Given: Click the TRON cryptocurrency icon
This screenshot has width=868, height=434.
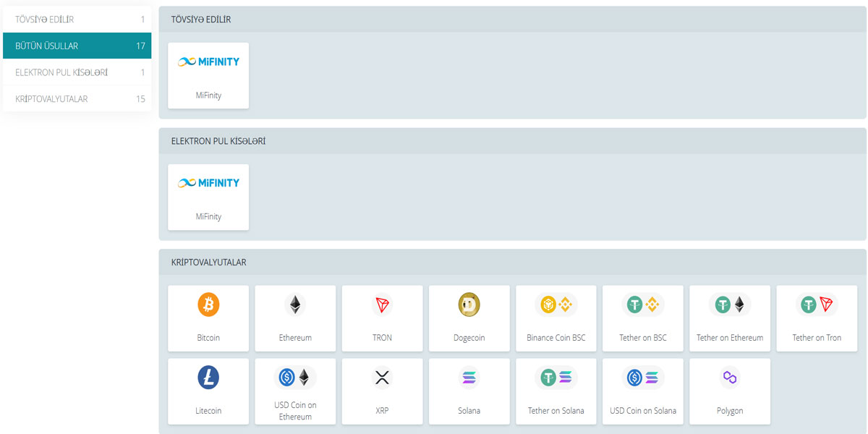Looking at the screenshot, I should (382, 306).
